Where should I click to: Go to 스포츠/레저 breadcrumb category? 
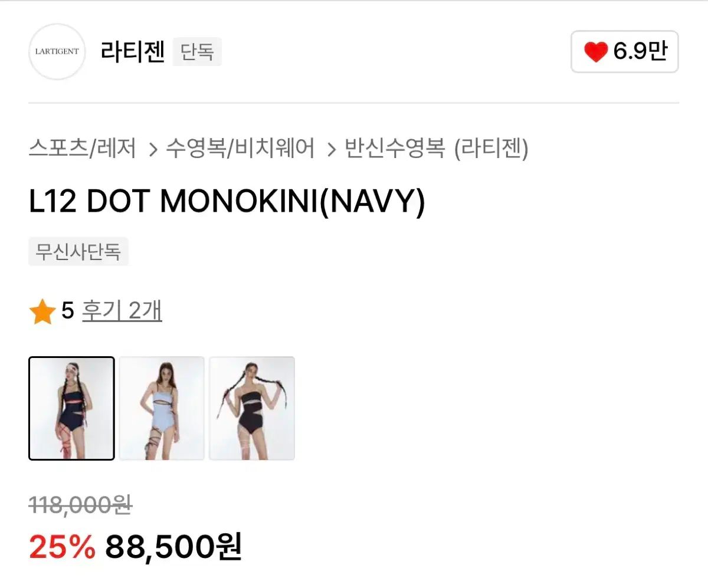[82, 149]
